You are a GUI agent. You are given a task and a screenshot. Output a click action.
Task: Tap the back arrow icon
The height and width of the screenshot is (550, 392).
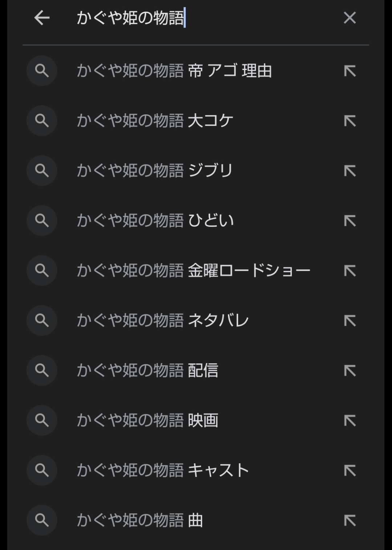(42, 18)
